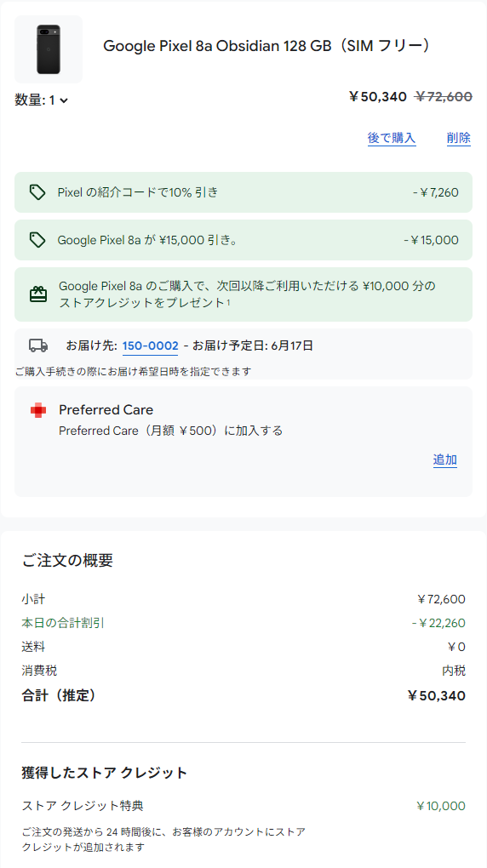Click the 後で購入 link

392,138
